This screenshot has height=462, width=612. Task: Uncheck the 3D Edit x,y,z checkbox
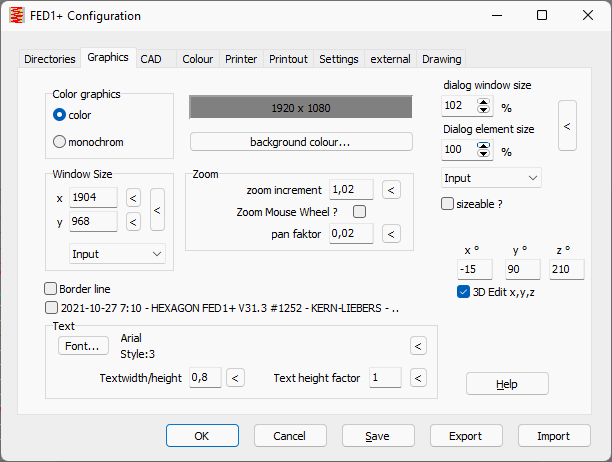(x=463, y=292)
